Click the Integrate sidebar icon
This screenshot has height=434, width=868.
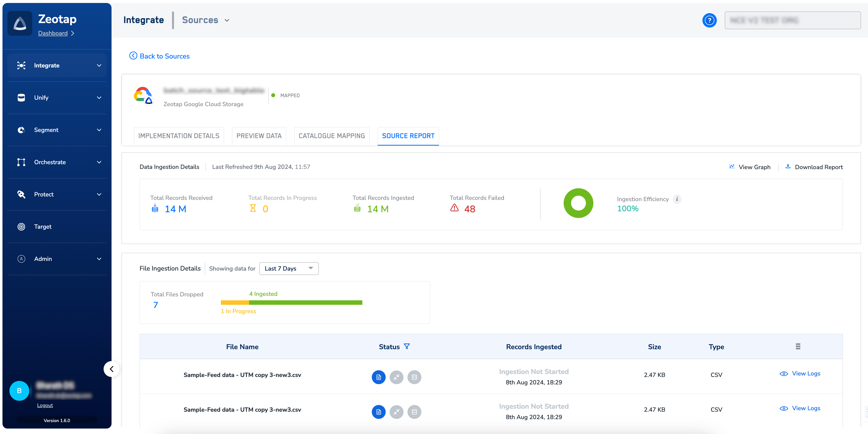[21, 65]
